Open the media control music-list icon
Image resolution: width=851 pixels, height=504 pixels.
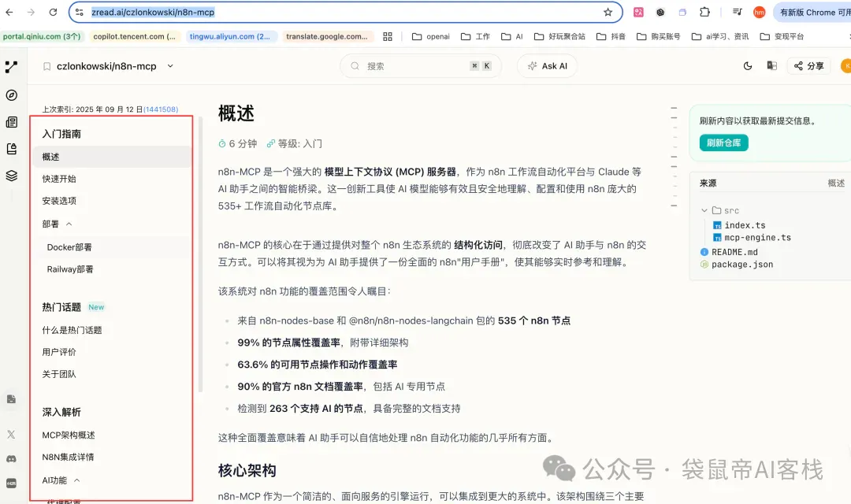click(x=737, y=12)
